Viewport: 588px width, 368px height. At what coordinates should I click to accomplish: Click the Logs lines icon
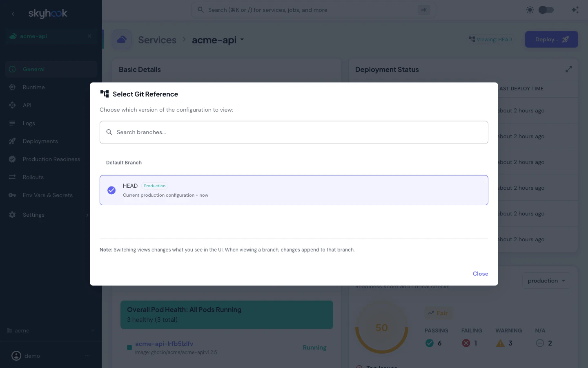pyautogui.click(x=12, y=123)
